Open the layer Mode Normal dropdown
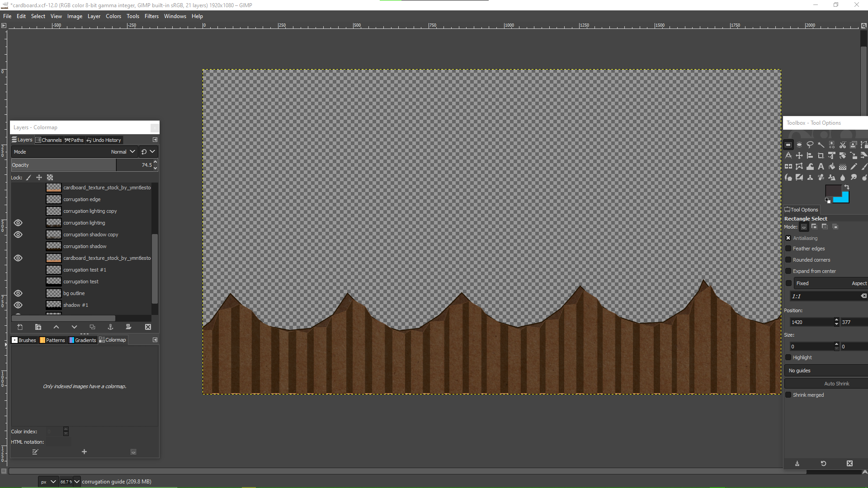The image size is (868, 488). (x=123, y=152)
